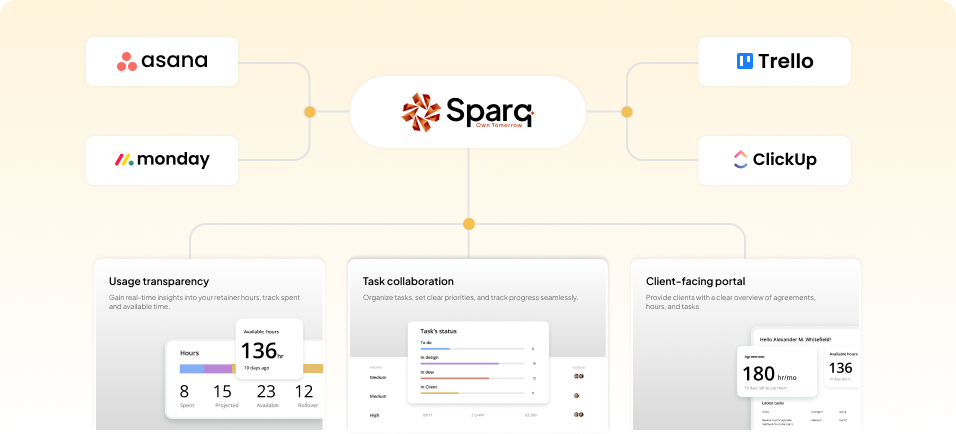The height and width of the screenshot is (434, 956).
Task: Click the 'Organize tasks, set clear priorities' description
Action: (x=470, y=298)
